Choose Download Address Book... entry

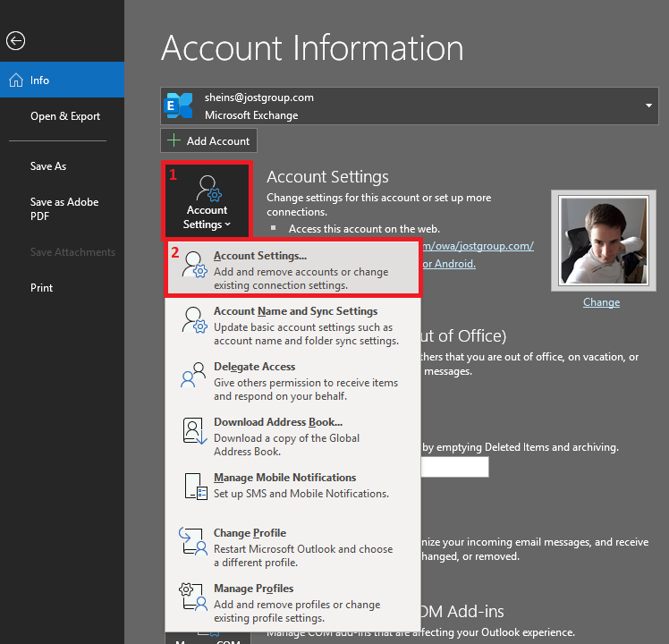[x=293, y=436]
